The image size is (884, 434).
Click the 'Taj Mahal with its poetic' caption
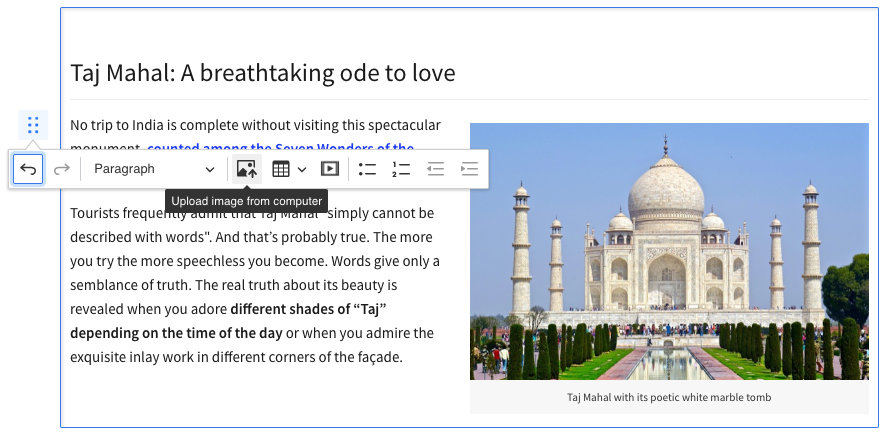668,397
